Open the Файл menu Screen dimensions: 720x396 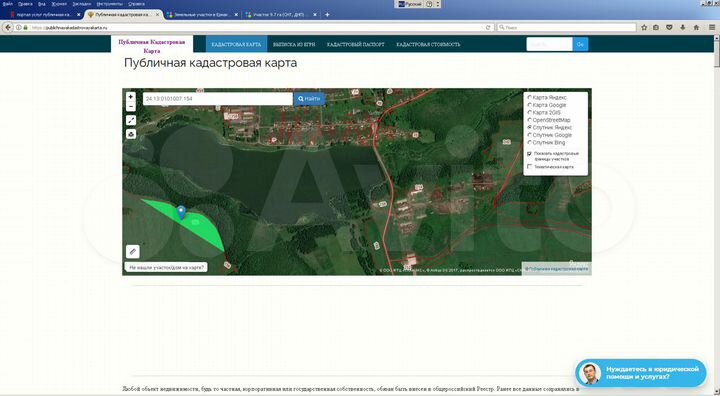pos(7,4)
